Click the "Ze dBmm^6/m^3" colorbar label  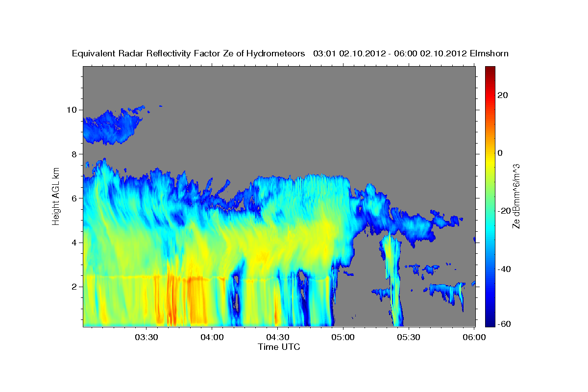pos(516,196)
